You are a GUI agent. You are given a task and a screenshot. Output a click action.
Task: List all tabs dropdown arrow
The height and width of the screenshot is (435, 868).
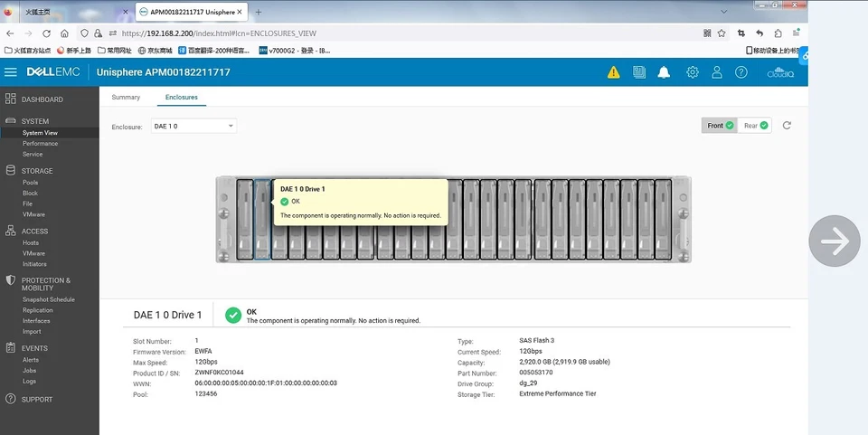[x=723, y=12]
